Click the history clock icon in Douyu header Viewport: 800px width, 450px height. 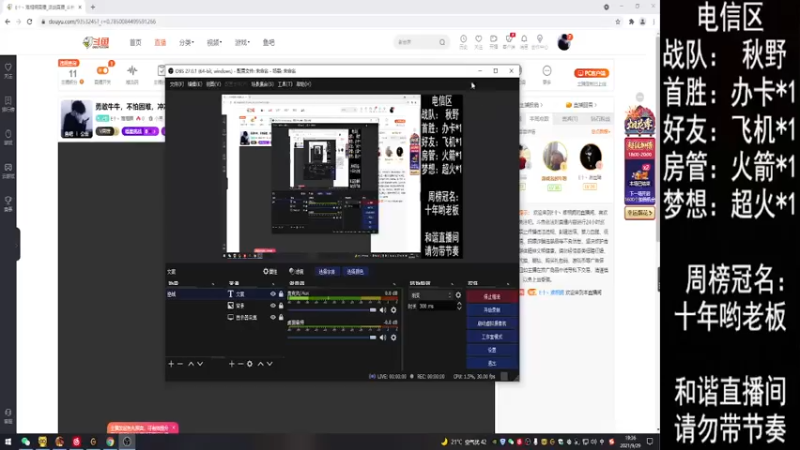click(463, 41)
